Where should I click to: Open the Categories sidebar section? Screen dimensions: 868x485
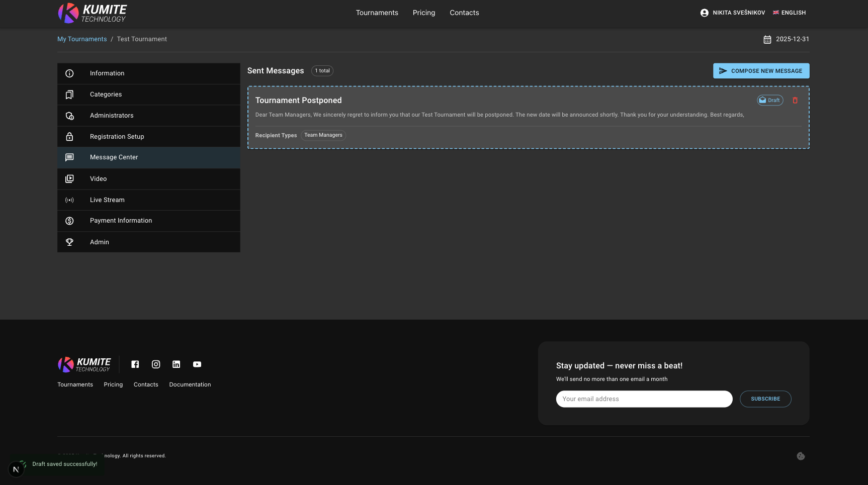[x=106, y=94]
